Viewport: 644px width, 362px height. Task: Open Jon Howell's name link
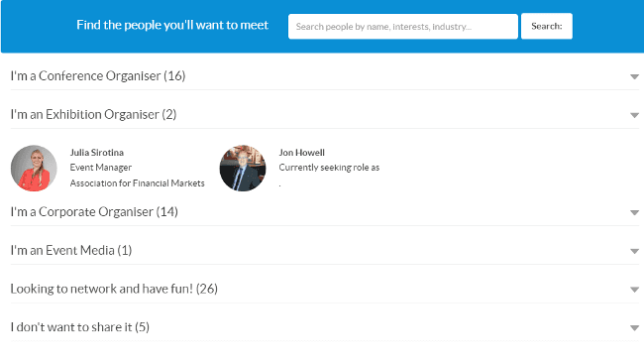pos(302,153)
